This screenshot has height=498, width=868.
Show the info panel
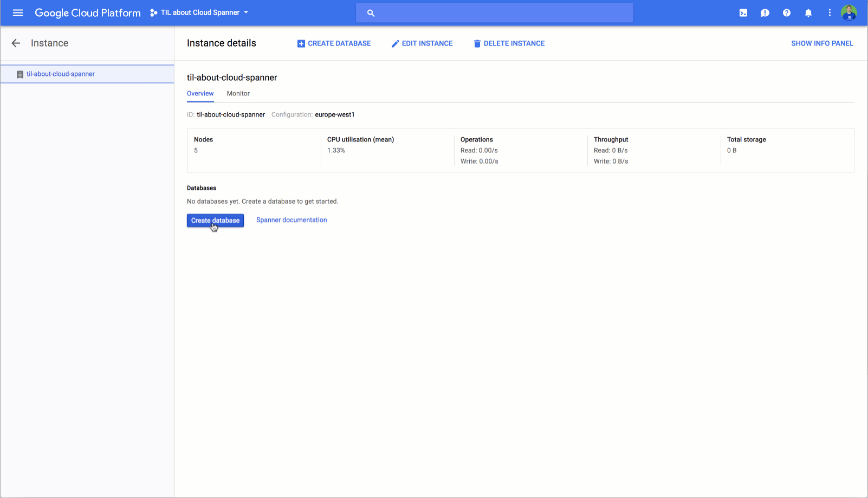[x=822, y=43]
